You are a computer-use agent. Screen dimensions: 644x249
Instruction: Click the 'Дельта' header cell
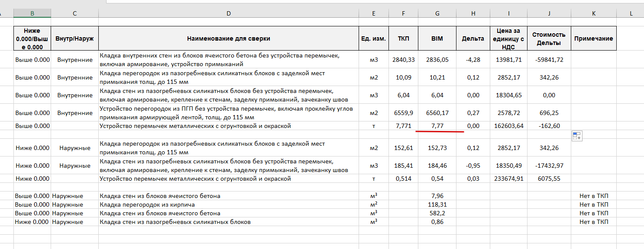[473, 38]
